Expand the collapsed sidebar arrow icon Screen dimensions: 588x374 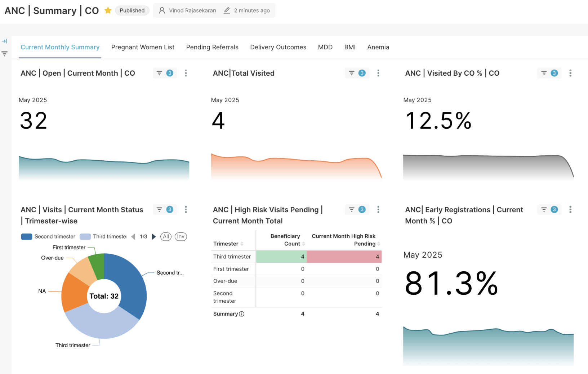4,41
